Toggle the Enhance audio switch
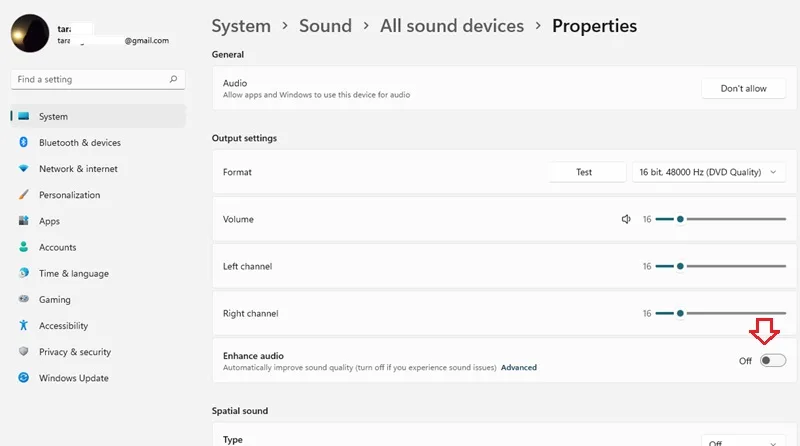The width and height of the screenshot is (800, 446). (772, 361)
